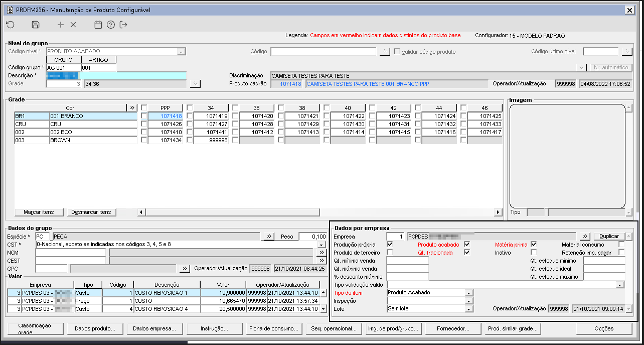Click the Peso 0,100 field

[312, 236]
